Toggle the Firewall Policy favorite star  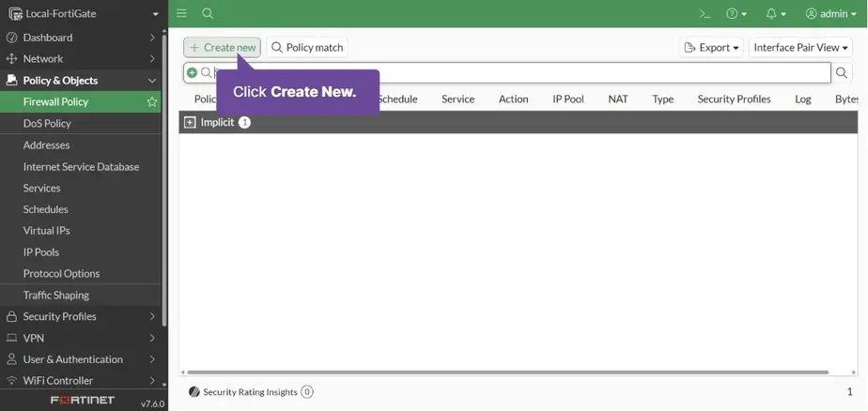151,101
